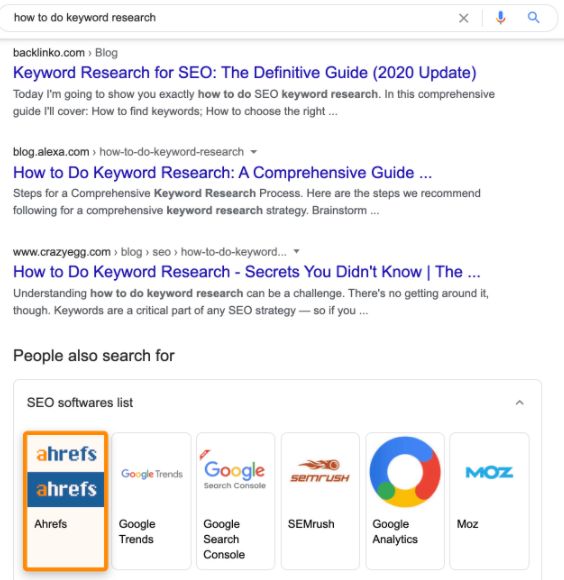
Task: Open dropdown arrow next to crazyegg.com URL
Action: click(x=296, y=252)
